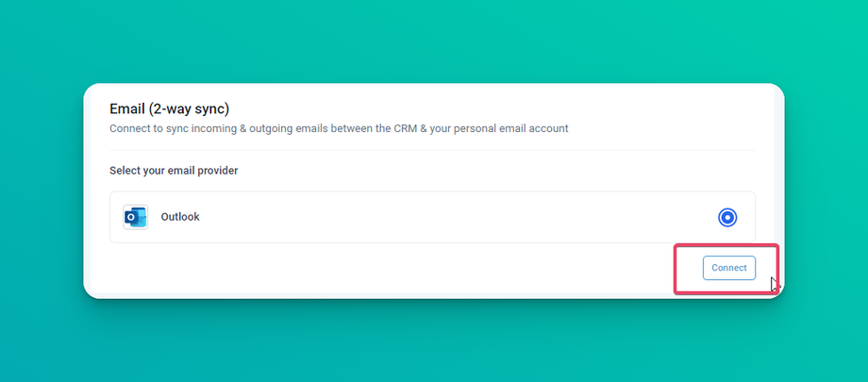
Task: Click the Outlook provider name label
Action: coord(180,217)
